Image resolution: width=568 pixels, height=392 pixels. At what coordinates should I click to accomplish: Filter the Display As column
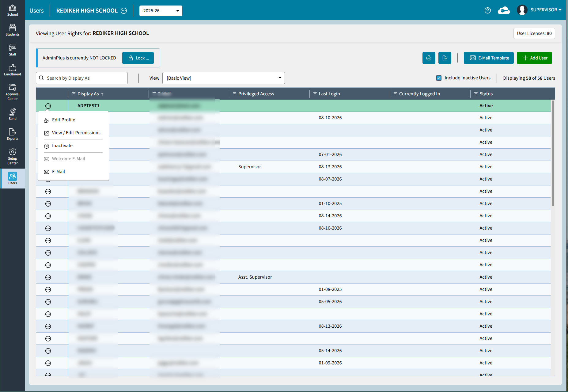click(74, 94)
